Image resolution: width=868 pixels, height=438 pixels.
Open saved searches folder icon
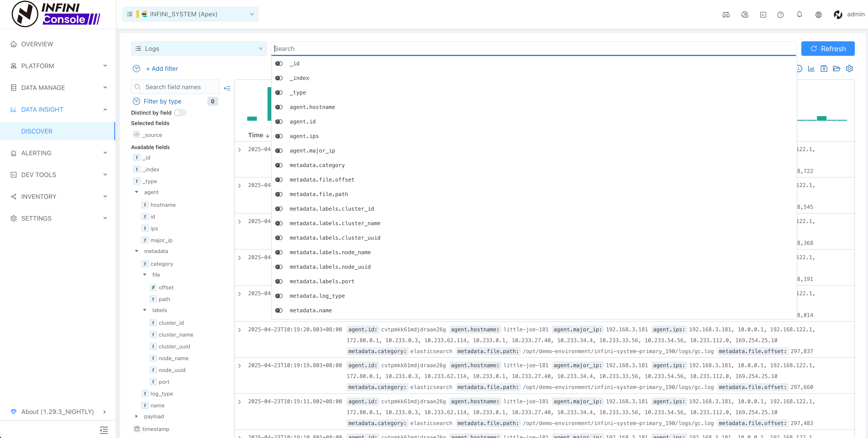click(x=837, y=69)
